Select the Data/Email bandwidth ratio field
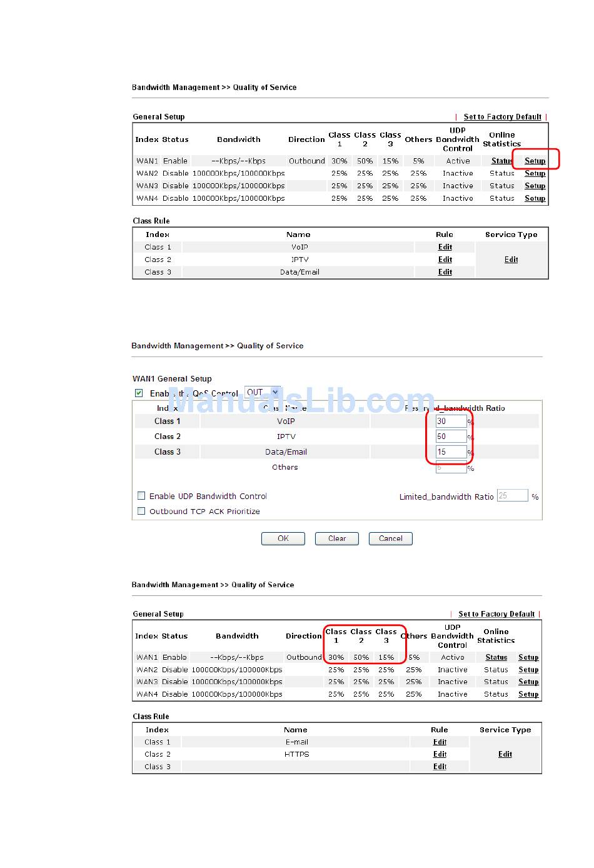 click(x=451, y=452)
